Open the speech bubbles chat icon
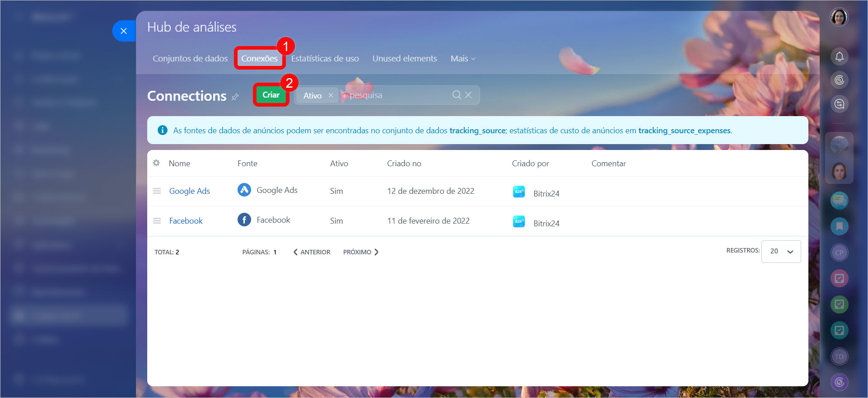 tap(839, 200)
